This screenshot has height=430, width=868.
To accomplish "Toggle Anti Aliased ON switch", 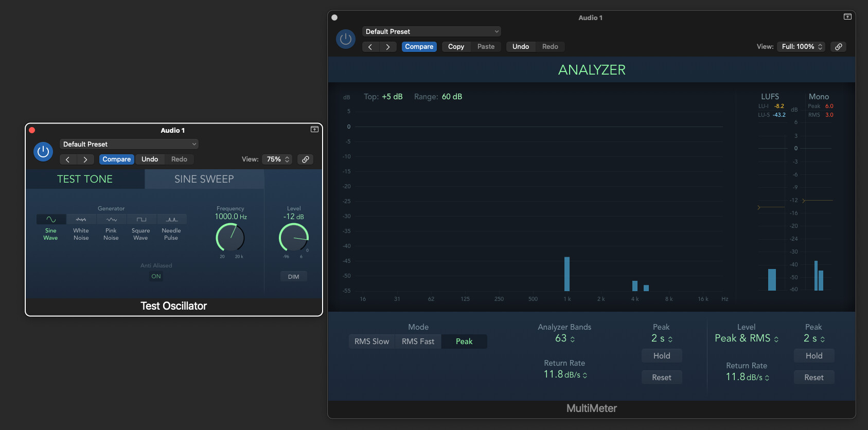I will (156, 277).
